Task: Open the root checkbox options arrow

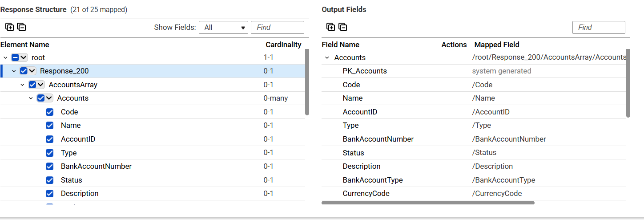Action: click(24, 57)
